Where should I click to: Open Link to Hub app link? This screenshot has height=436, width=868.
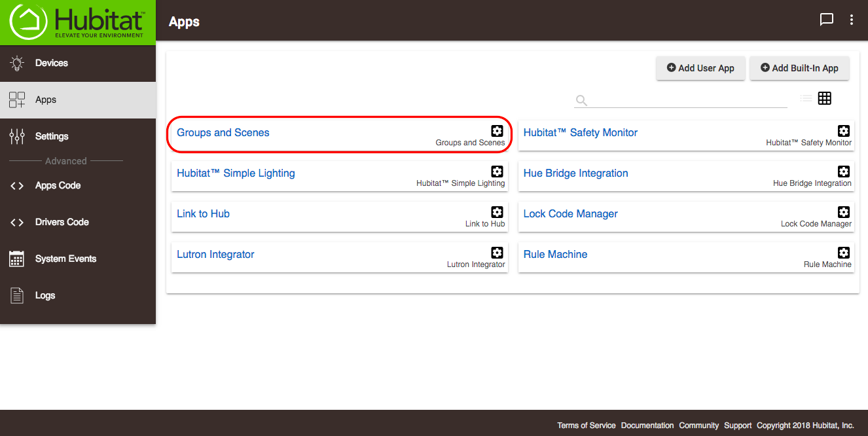tap(203, 214)
